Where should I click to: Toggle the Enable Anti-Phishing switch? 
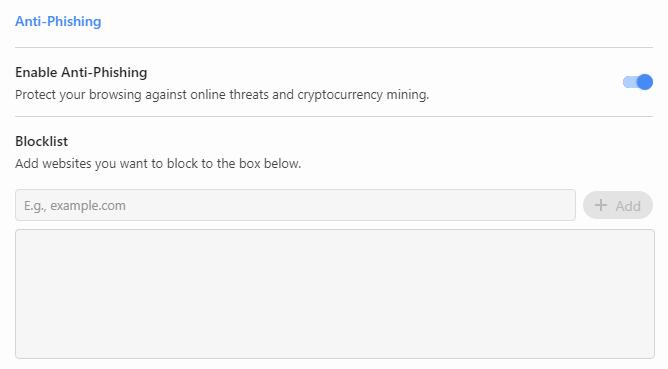[637, 82]
